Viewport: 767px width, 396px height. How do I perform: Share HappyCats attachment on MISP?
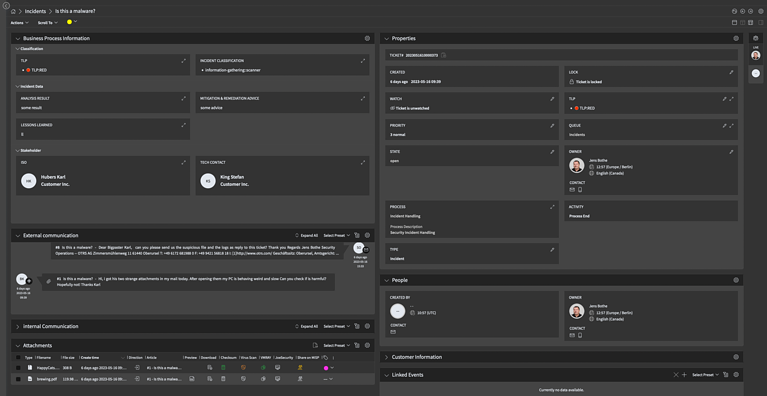[x=300, y=368]
